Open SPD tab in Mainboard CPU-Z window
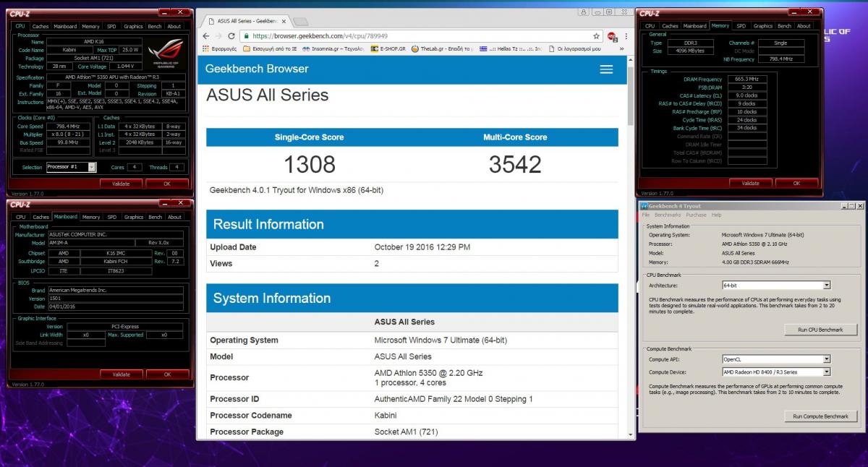The height and width of the screenshot is (467, 868). (x=111, y=217)
